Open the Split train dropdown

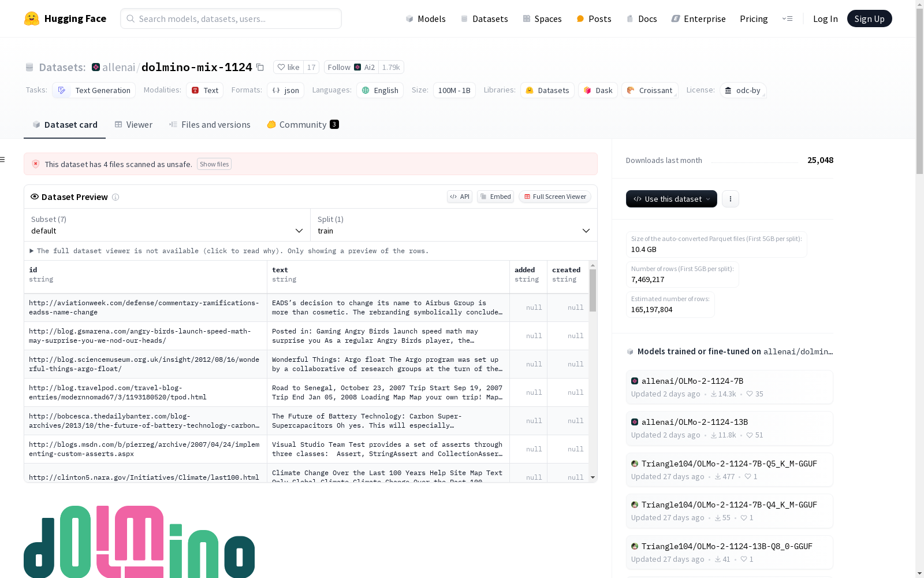(454, 225)
